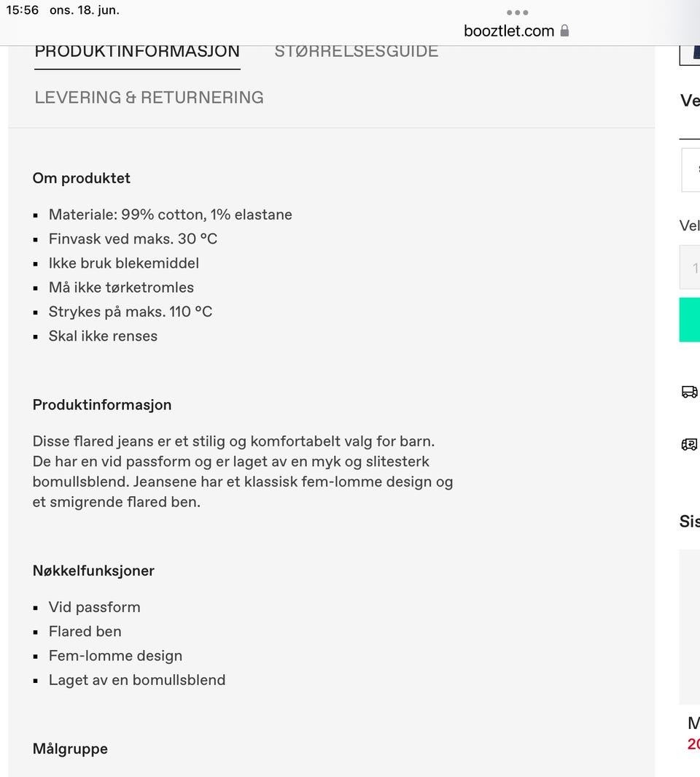Click the Målgruppe heading at the bottom
700x777 pixels.
tap(69, 749)
